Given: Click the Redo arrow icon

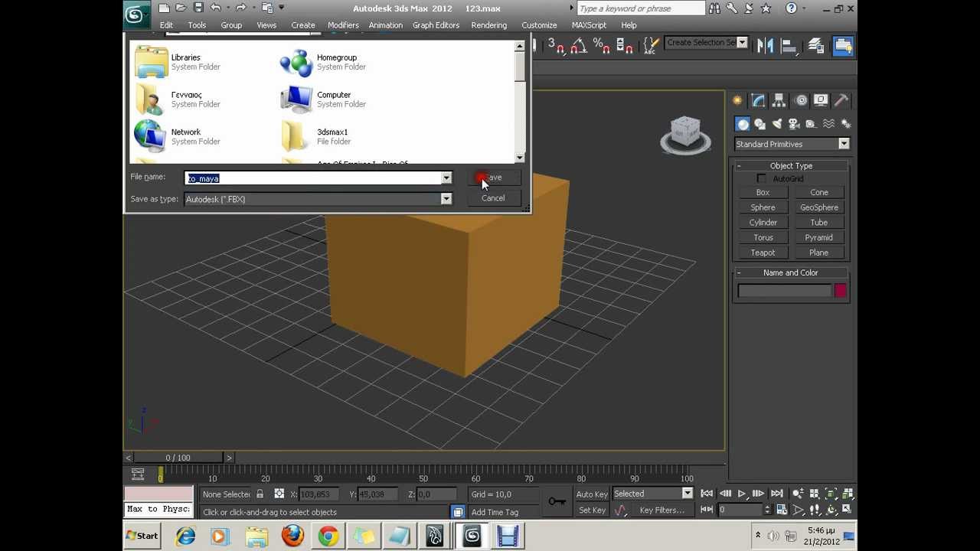Looking at the screenshot, I should pyautogui.click(x=241, y=8).
